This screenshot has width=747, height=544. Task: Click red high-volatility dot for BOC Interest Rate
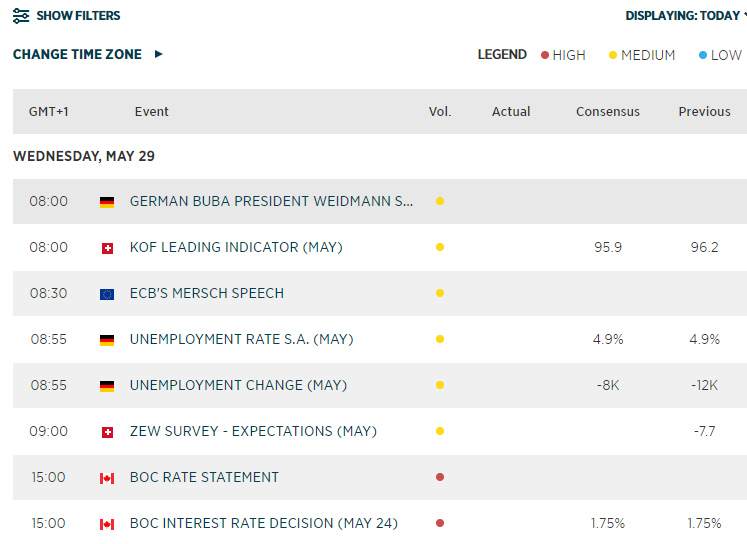pyautogui.click(x=440, y=523)
